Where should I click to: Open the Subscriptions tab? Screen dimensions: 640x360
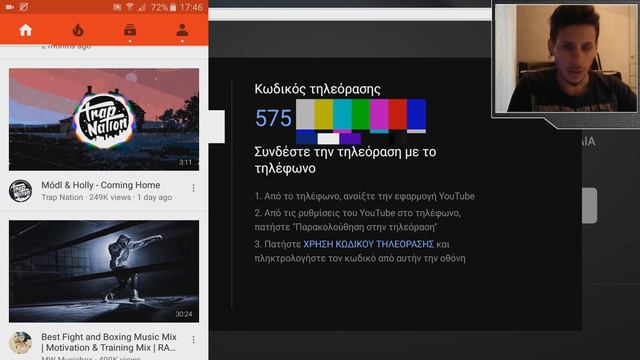coord(130,30)
